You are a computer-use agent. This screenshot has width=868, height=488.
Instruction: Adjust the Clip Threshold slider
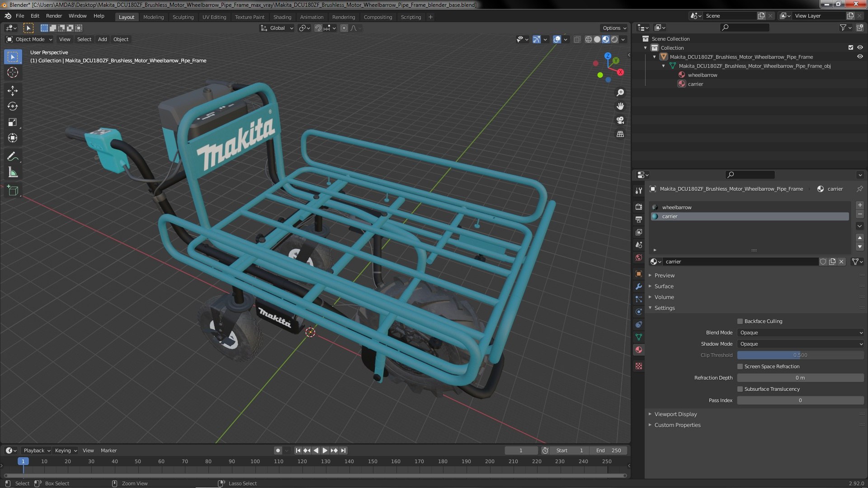click(x=801, y=355)
